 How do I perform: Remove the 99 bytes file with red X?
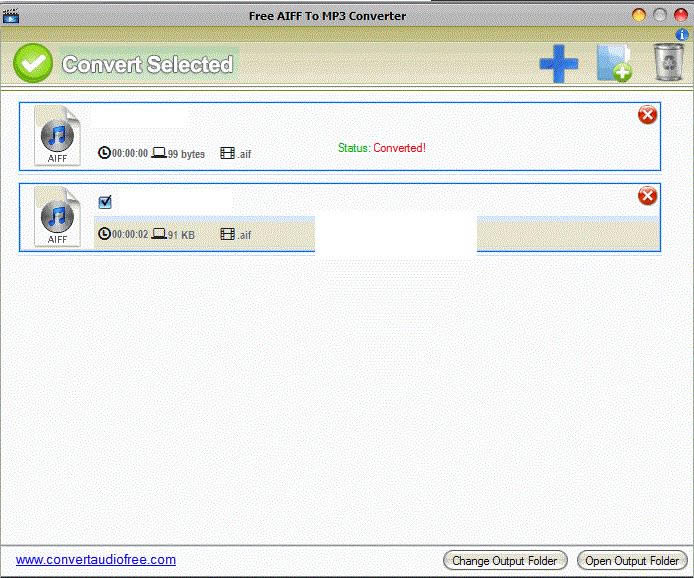647,115
